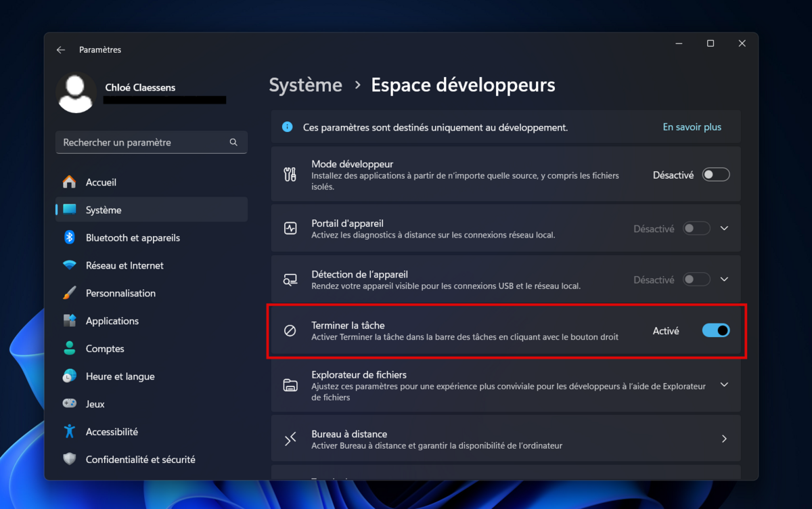
Task: Open Accueil in the sidebar
Action: (x=152, y=182)
